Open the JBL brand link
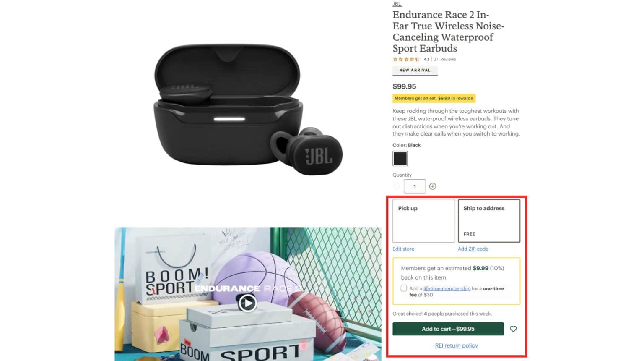Image resolution: width=644 pixels, height=361 pixels. tap(397, 4)
